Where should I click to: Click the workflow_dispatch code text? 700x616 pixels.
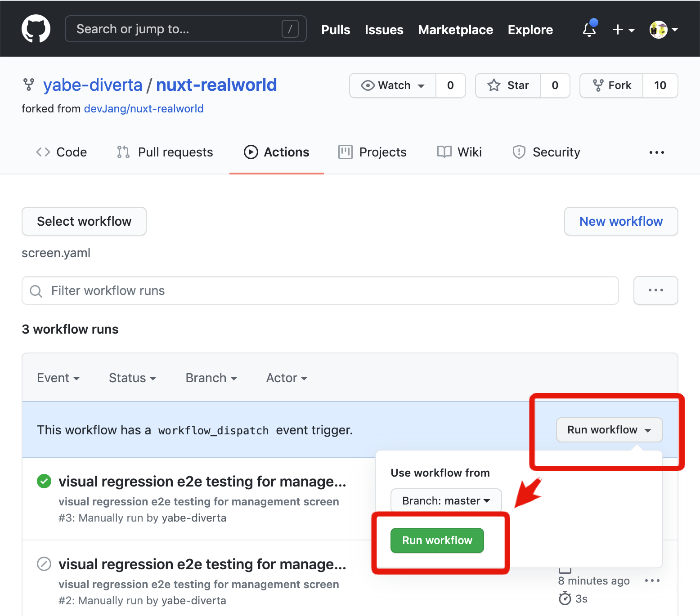click(x=213, y=430)
